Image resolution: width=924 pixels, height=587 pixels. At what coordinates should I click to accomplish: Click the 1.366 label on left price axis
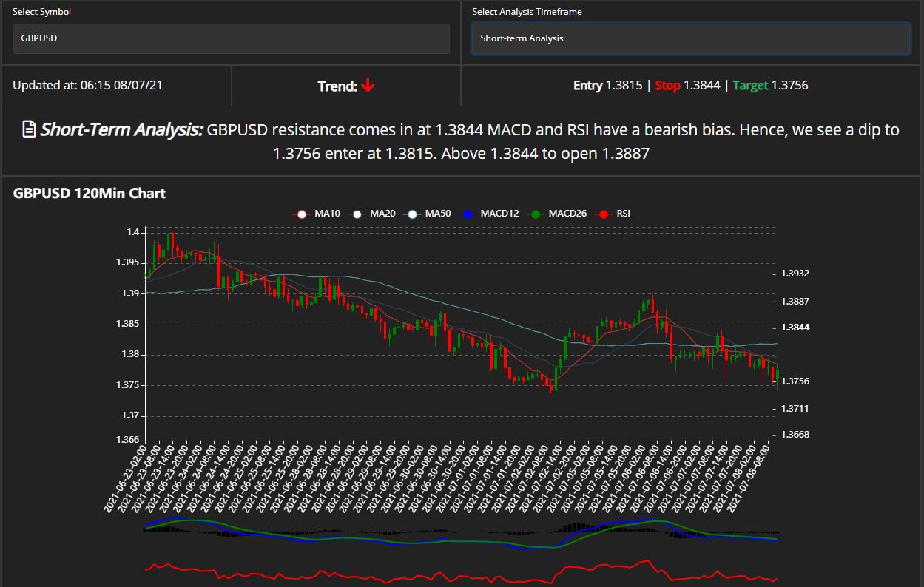point(128,440)
